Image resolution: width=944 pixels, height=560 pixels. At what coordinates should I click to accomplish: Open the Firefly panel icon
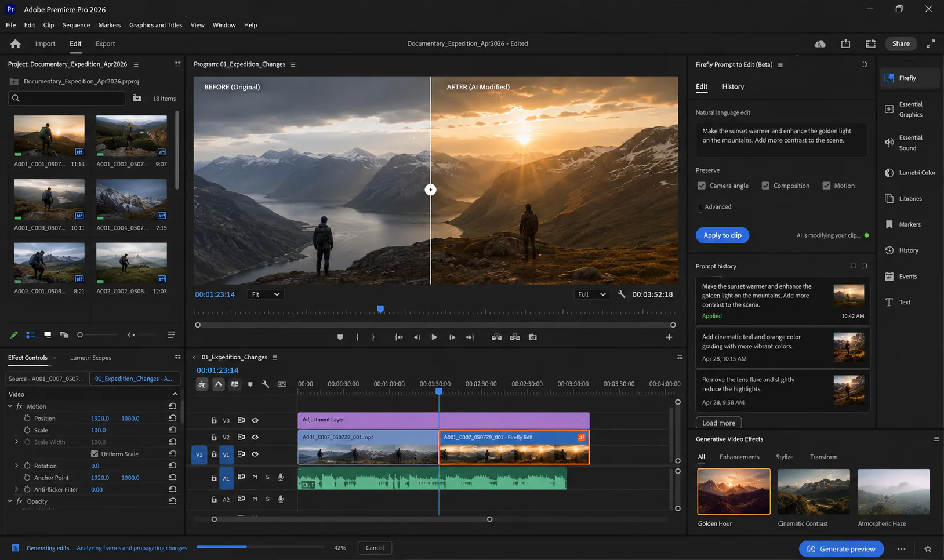[x=889, y=78]
